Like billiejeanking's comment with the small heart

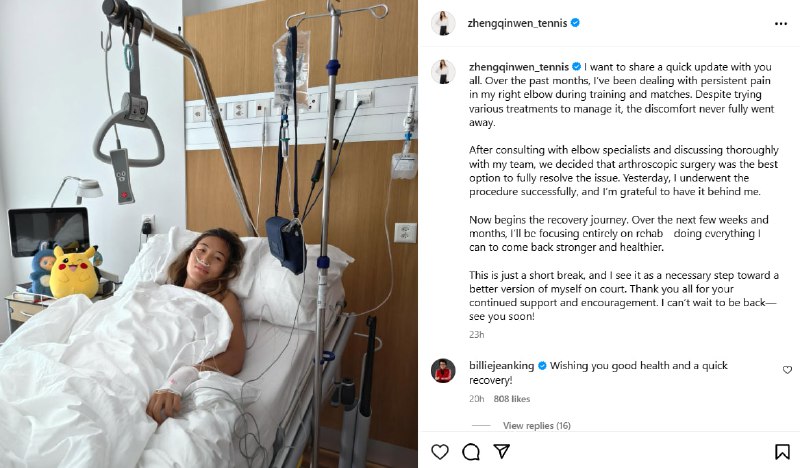tap(787, 370)
